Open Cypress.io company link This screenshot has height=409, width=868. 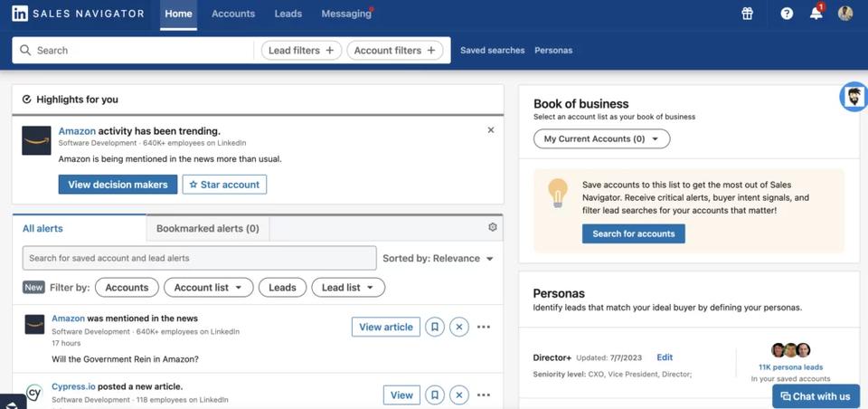pyautogui.click(x=73, y=386)
